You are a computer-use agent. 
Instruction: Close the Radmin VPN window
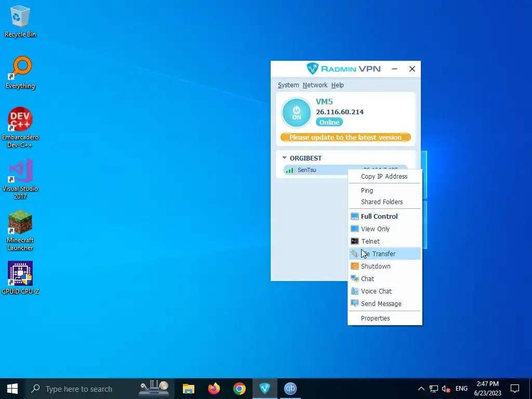point(412,69)
